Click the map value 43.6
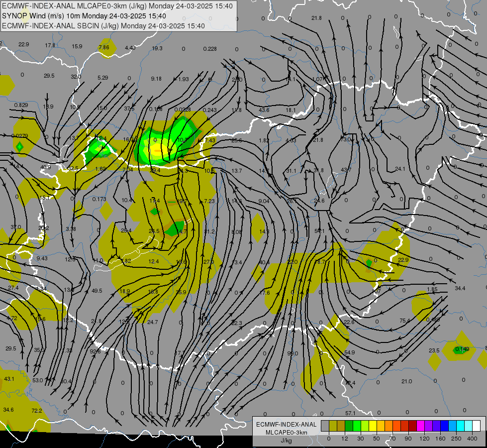 tap(264, 110)
